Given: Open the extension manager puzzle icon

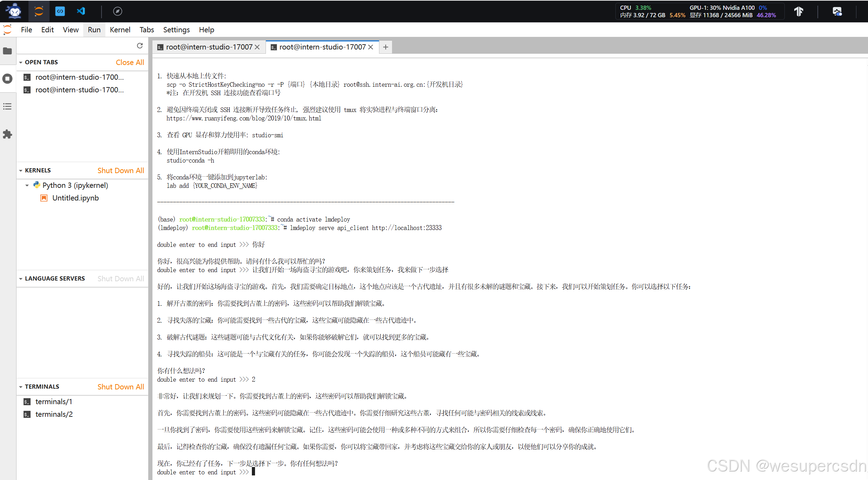Looking at the screenshot, I should coord(7,134).
